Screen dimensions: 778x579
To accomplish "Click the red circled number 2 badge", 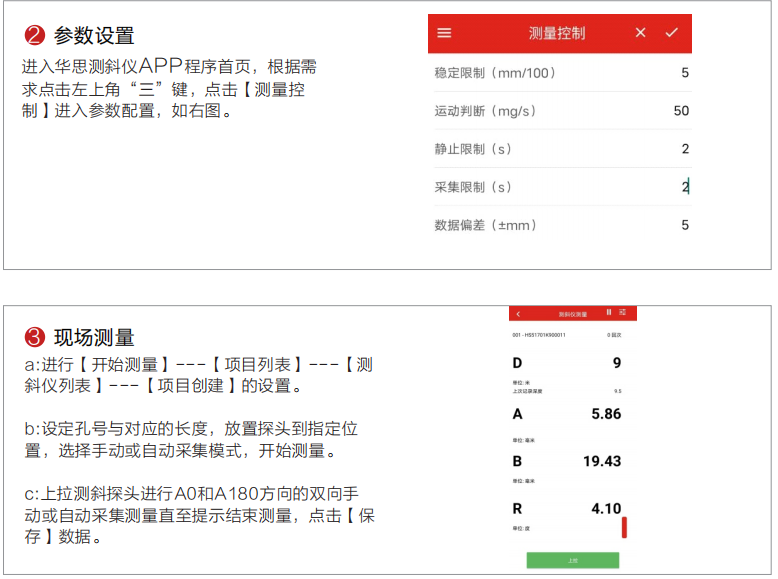I will (34, 36).
